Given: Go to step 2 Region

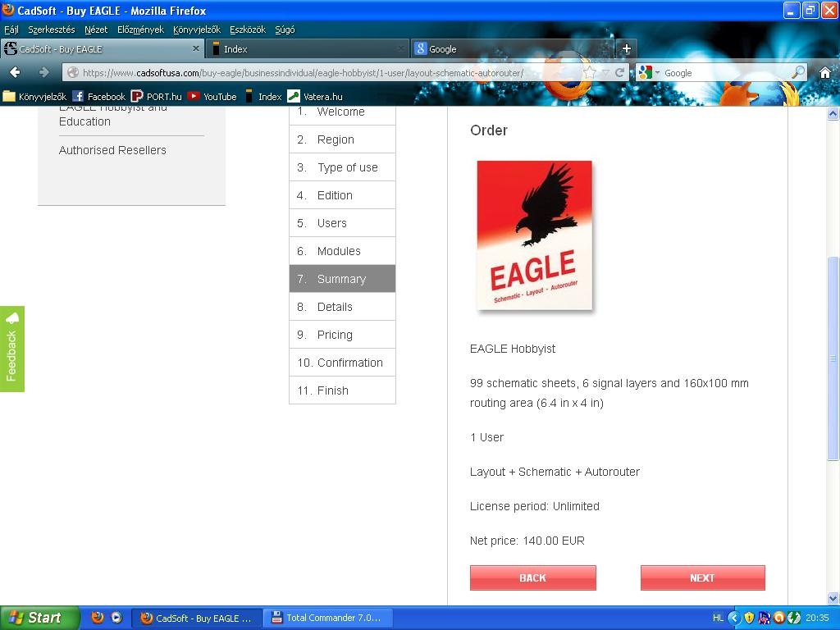Looking at the screenshot, I should [342, 139].
